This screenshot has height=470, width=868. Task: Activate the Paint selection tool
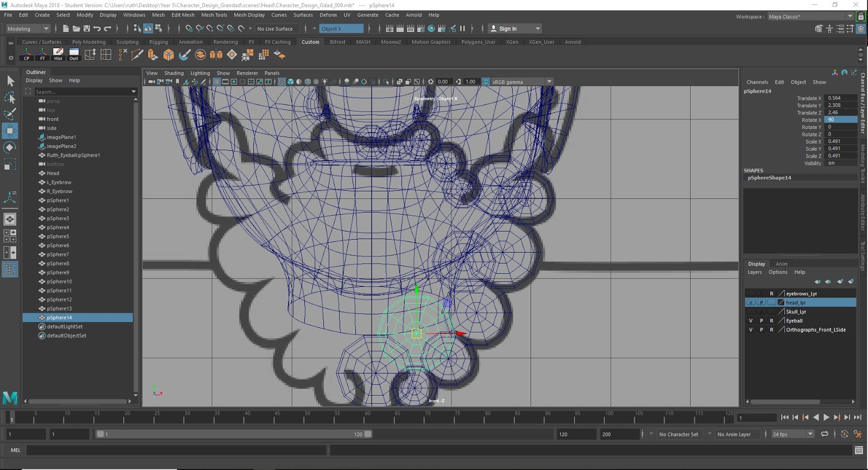(x=10, y=114)
